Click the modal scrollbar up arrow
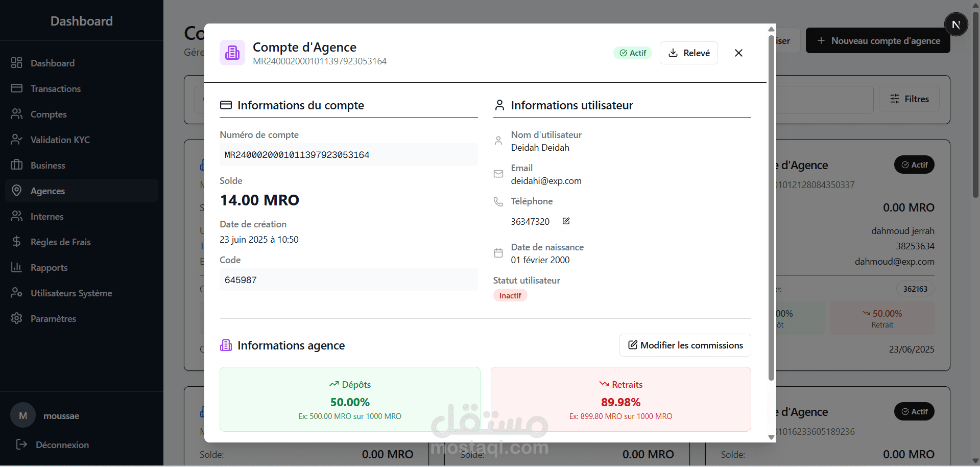980x467 pixels. tap(771, 29)
